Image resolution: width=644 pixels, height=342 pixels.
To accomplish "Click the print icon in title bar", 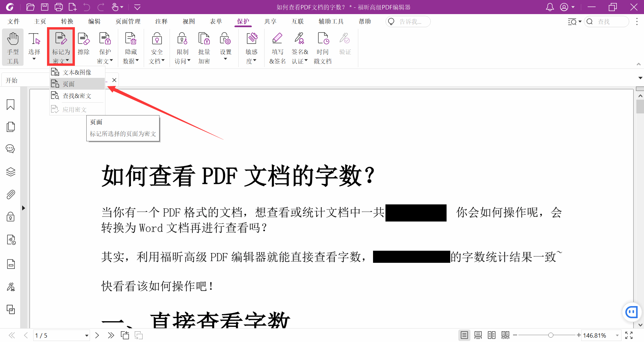I will pyautogui.click(x=58, y=7).
